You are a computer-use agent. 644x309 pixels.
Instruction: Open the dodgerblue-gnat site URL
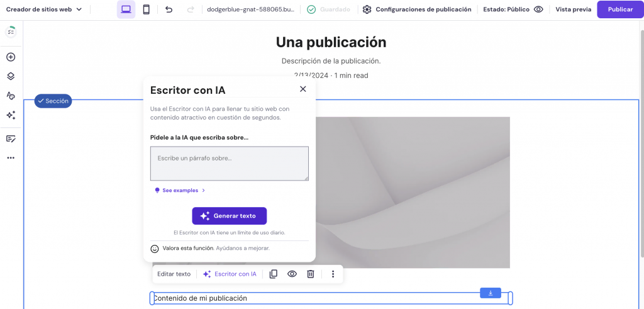250,9
